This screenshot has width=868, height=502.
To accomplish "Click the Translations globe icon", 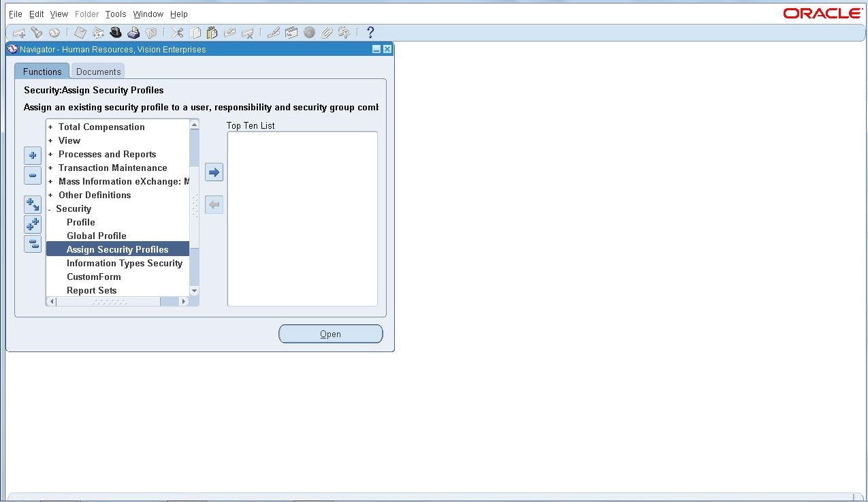I will tap(310, 32).
